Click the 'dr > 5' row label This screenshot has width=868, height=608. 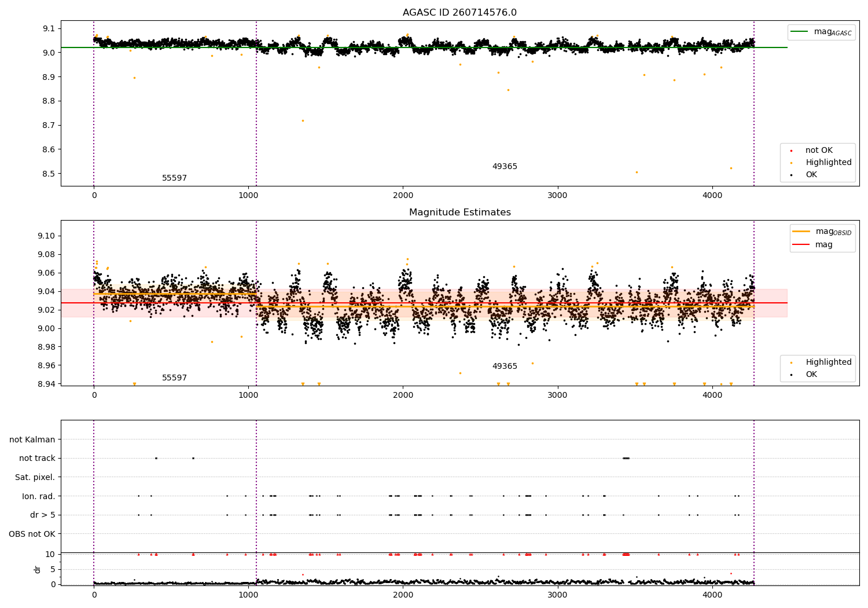[43, 515]
